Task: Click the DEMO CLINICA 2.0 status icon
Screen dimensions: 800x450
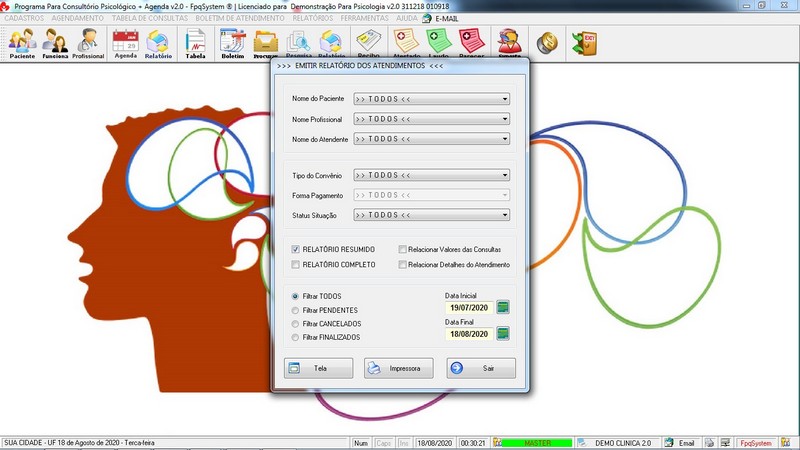Action: (x=582, y=443)
